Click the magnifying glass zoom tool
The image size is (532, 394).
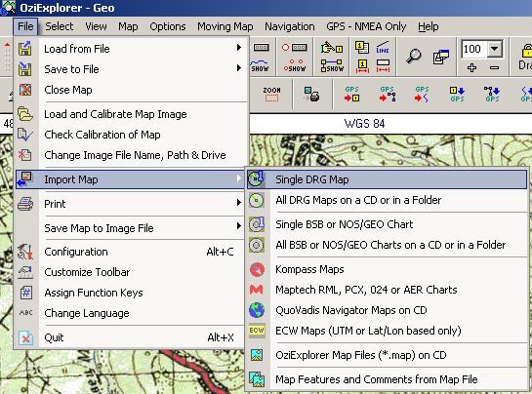(x=414, y=57)
